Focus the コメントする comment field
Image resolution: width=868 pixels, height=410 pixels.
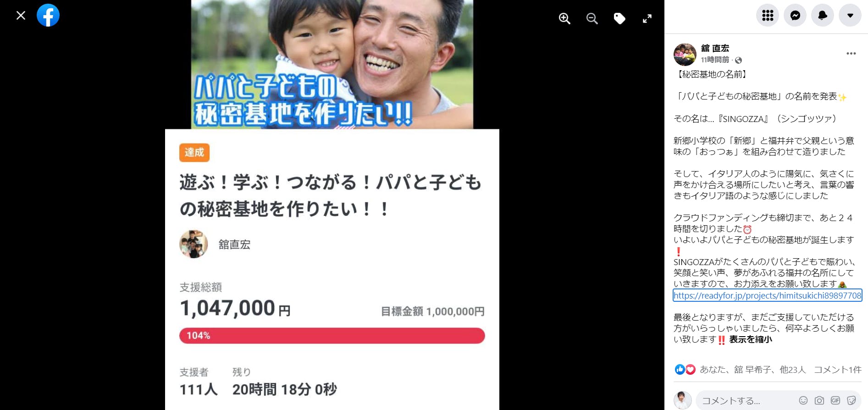tap(747, 401)
